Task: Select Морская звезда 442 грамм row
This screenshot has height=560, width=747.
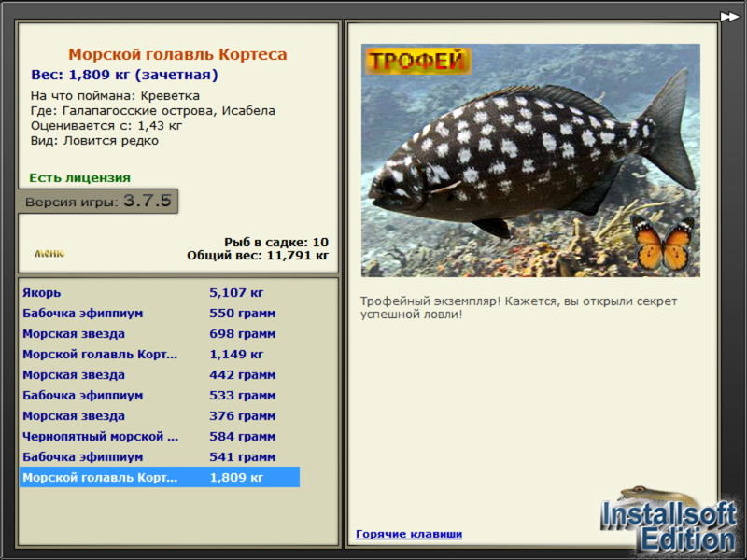Action: click(160, 374)
